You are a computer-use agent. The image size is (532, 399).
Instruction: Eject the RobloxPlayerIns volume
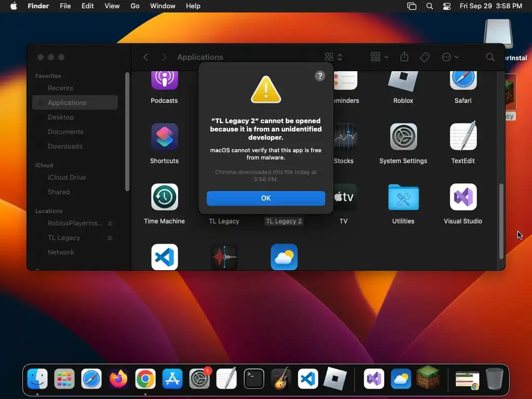coord(110,223)
